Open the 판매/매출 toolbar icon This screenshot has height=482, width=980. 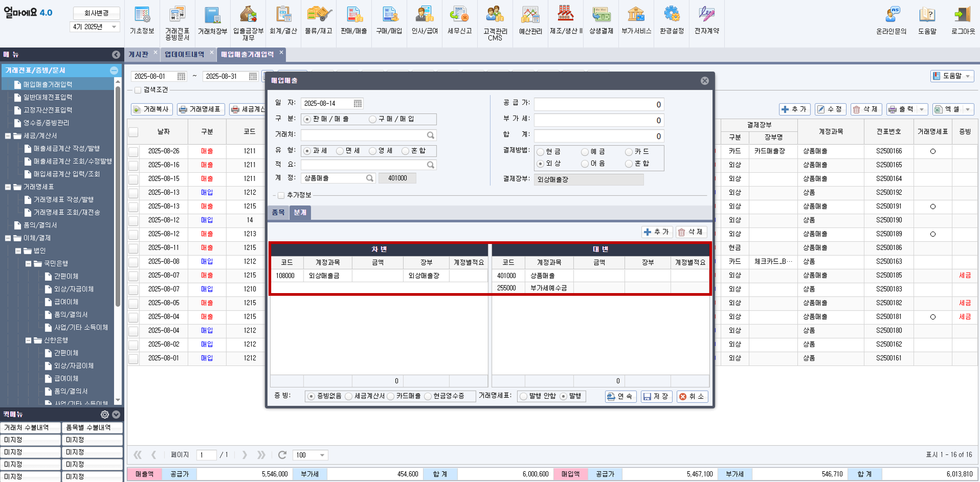click(354, 22)
